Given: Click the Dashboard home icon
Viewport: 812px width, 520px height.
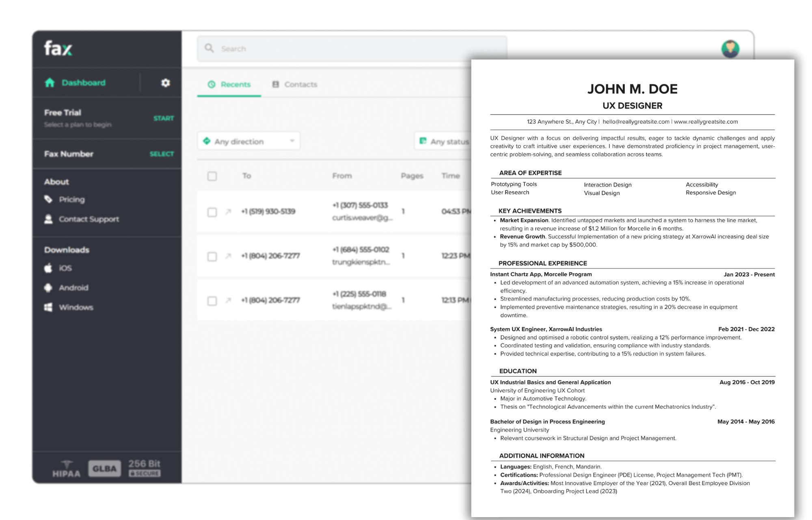Looking at the screenshot, I should click(x=50, y=83).
